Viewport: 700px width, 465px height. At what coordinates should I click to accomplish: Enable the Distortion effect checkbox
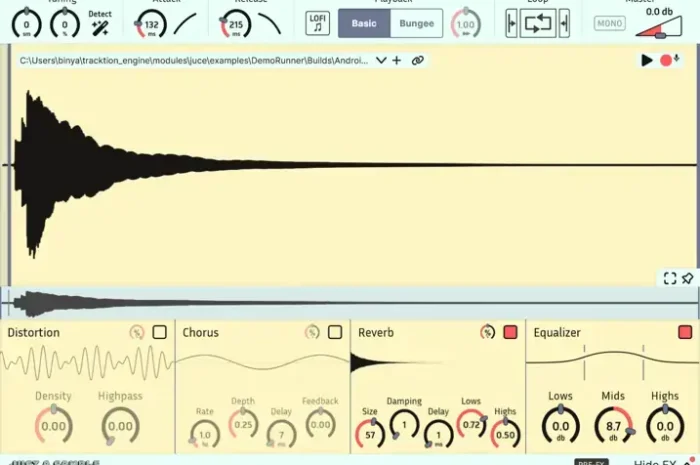159,332
